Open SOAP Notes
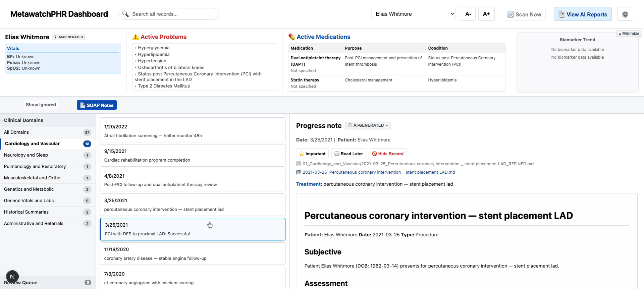 pyautogui.click(x=97, y=105)
